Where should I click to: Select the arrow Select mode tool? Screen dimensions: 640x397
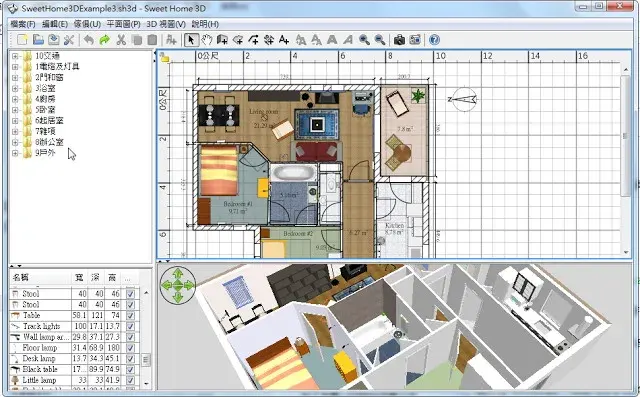pos(191,40)
